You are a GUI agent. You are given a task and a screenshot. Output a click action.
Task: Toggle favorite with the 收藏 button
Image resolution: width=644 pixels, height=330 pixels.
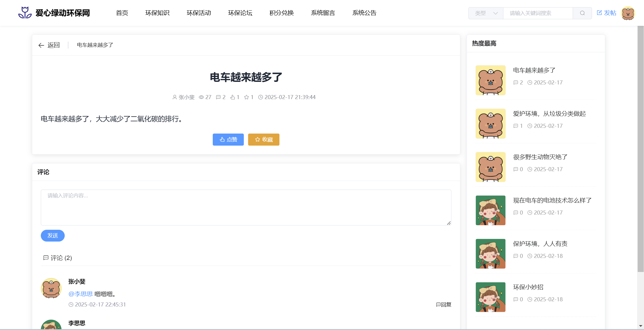click(264, 140)
